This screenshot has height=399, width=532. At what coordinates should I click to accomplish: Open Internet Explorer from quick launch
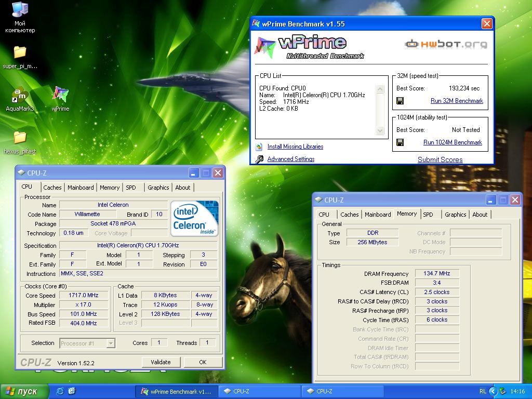(x=60, y=391)
